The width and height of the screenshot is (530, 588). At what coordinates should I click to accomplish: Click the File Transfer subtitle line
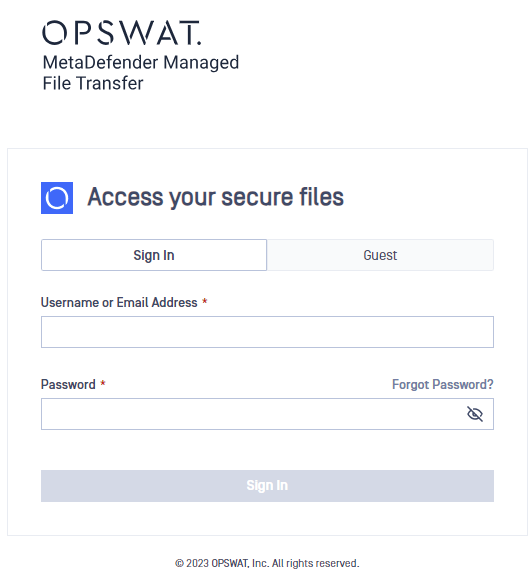[93, 83]
